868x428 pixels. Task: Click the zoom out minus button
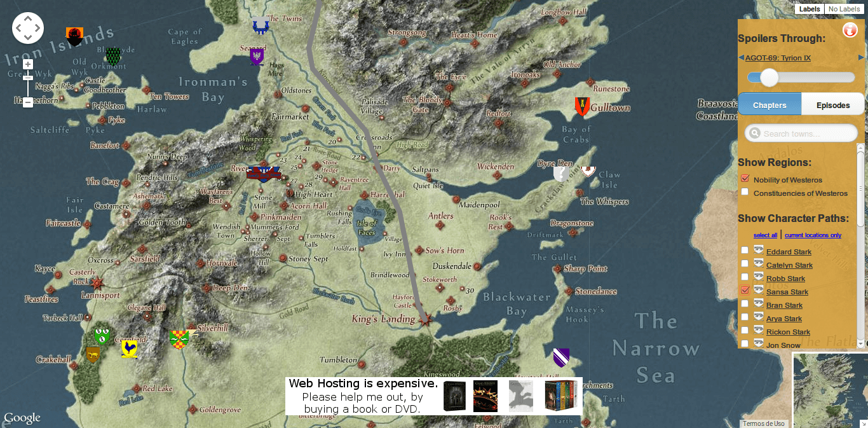click(28, 102)
